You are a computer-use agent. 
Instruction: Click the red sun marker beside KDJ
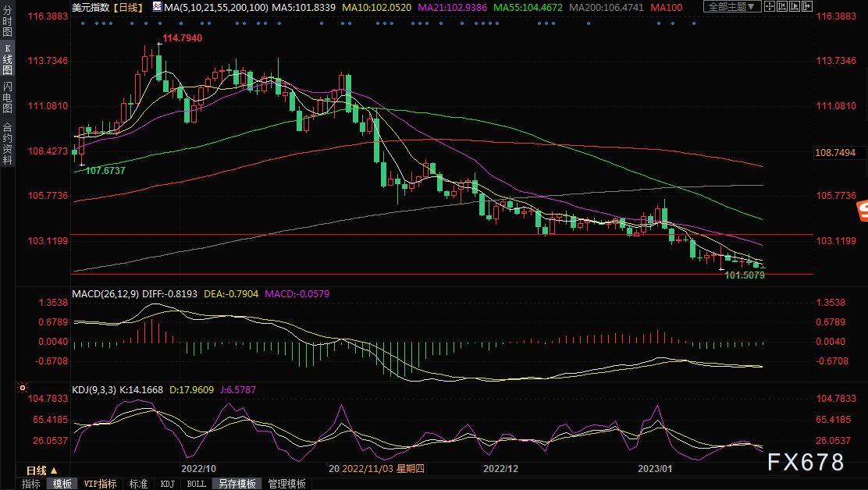[x=23, y=388]
